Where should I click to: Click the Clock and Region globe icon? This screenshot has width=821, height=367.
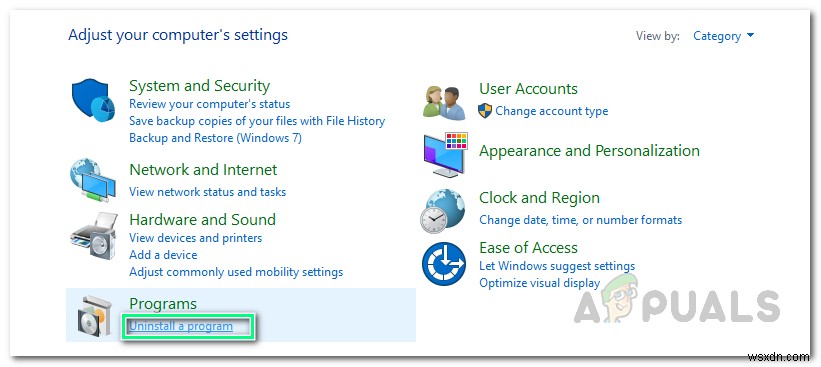(x=443, y=210)
